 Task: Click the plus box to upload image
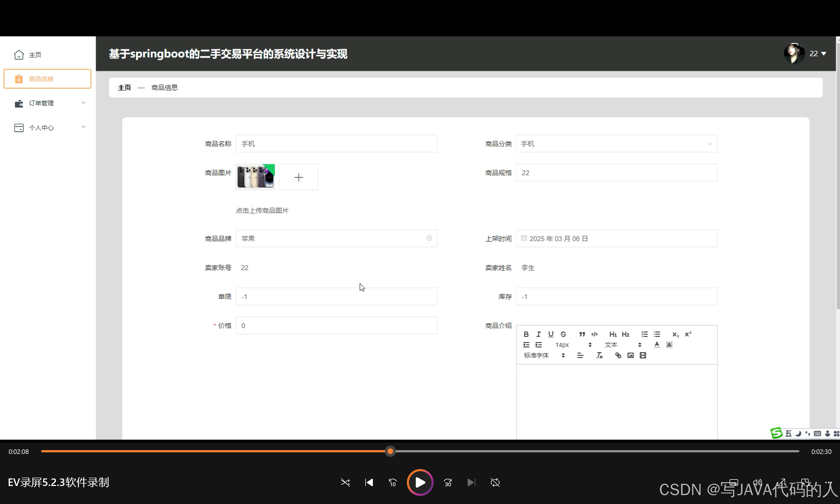pyautogui.click(x=298, y=177)
